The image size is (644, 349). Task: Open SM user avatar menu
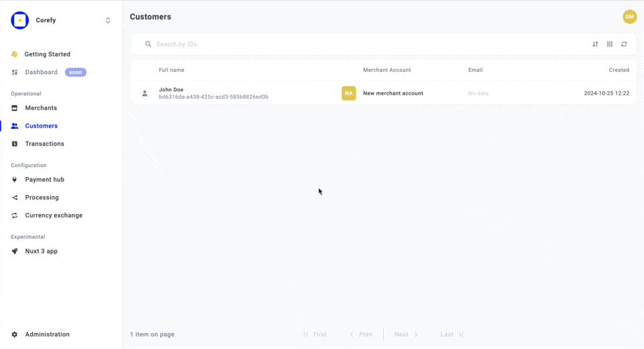click(x=629, y=17)
